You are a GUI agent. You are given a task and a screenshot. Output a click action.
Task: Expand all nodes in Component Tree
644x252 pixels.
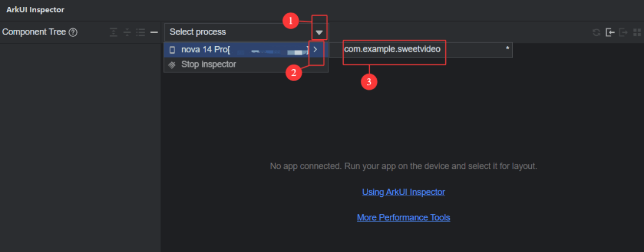114,32
